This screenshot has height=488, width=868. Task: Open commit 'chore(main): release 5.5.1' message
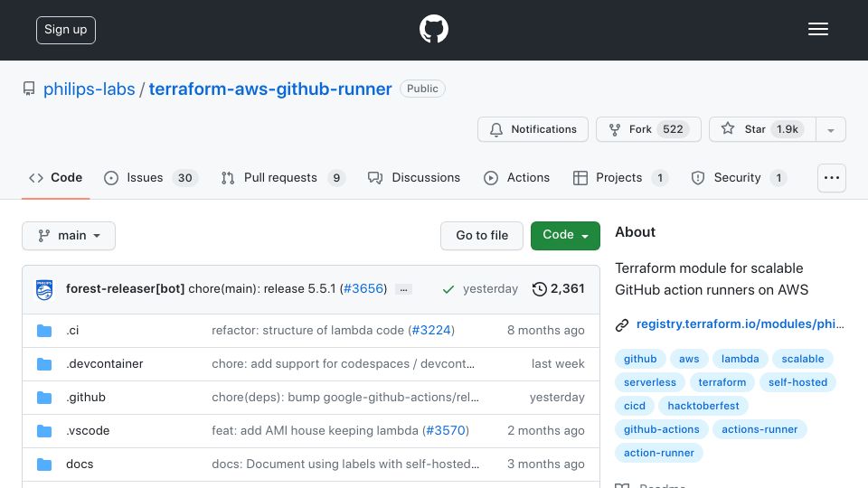[x=262, y=289]
